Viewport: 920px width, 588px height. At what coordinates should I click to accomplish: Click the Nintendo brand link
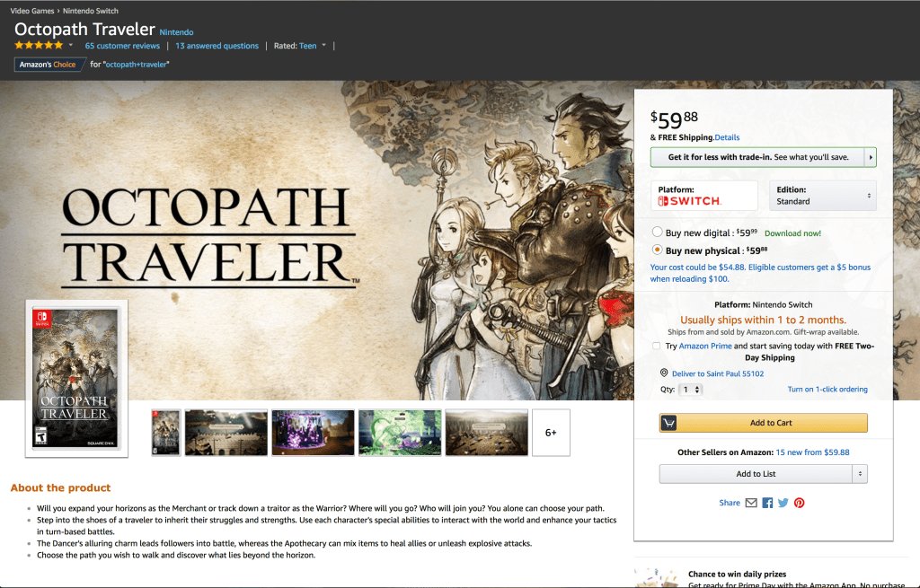pyautogui.click(x=176, y=32)
